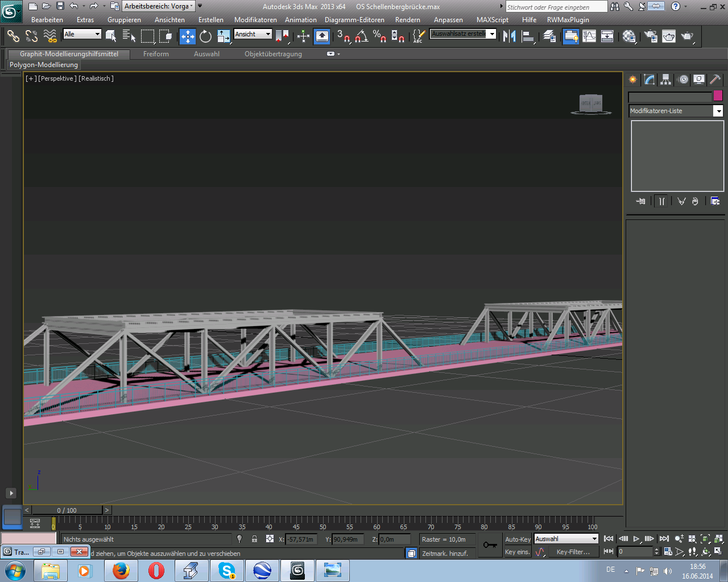Toggle Auto-Key animation mode
The image size is (728, 582).
(518, 539)
